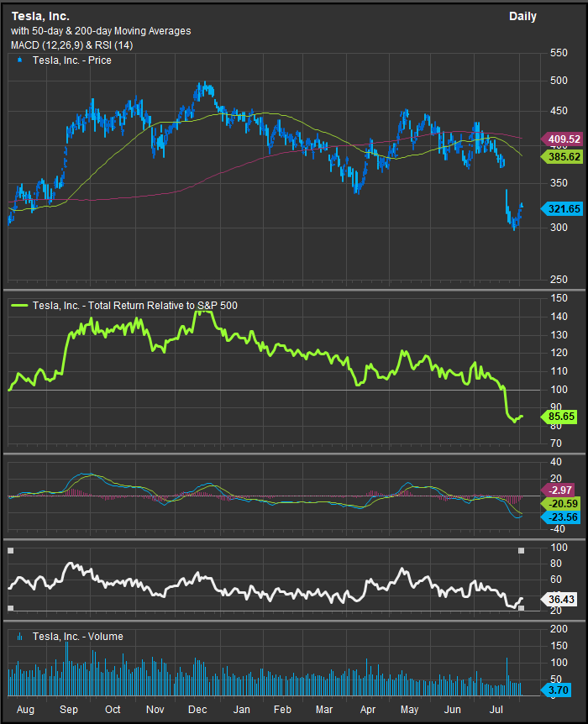Click the 250 price axis label
The height and width of the screenshot is (724, 588).
559,280
